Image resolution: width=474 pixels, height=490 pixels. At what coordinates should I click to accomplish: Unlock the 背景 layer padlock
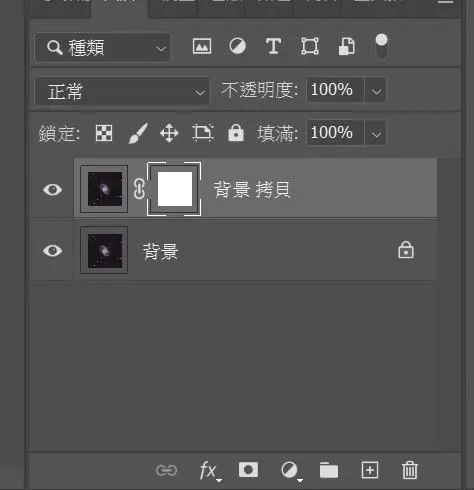click(x=406, y=250)
